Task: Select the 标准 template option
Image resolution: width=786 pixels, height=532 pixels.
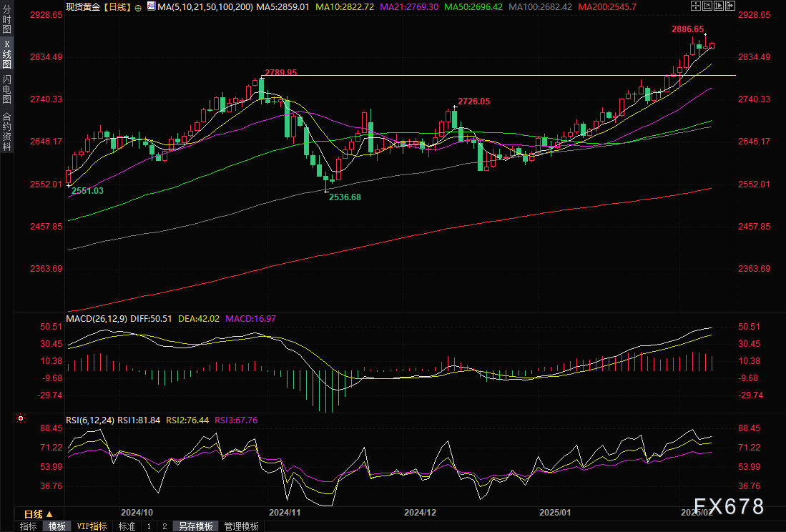Action: click(127, 526)
